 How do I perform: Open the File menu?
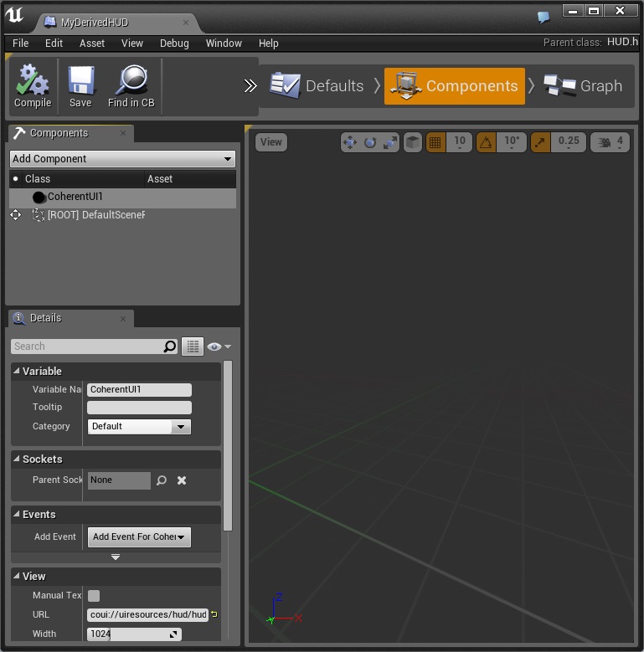coord(21,44)
